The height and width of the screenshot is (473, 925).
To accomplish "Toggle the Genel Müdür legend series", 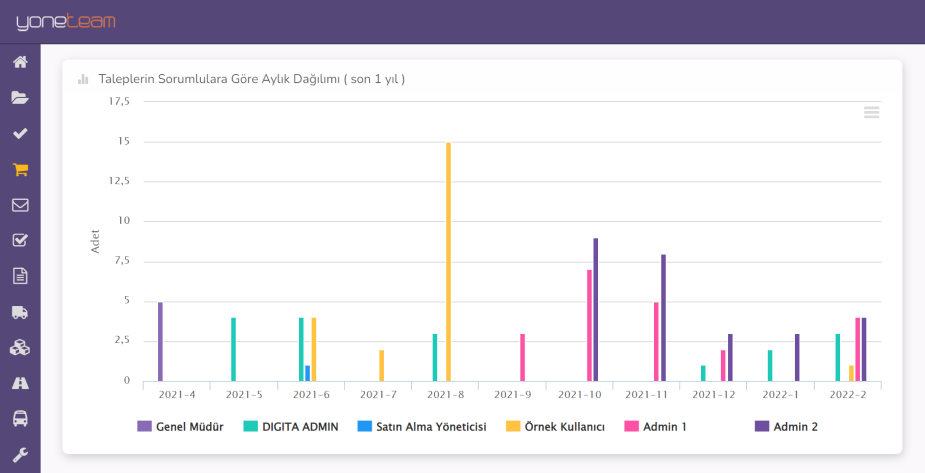I will (180, 427).
